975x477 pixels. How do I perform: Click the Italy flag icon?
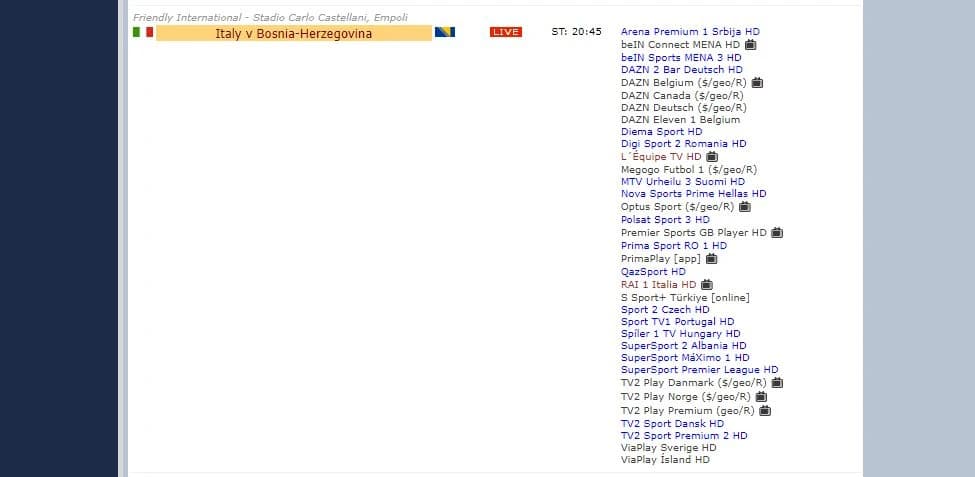click(143, 32)
